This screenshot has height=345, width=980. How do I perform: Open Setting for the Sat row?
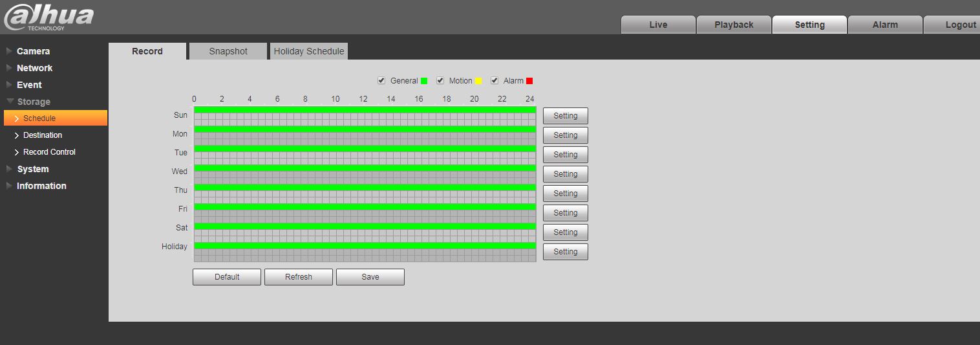566,232
